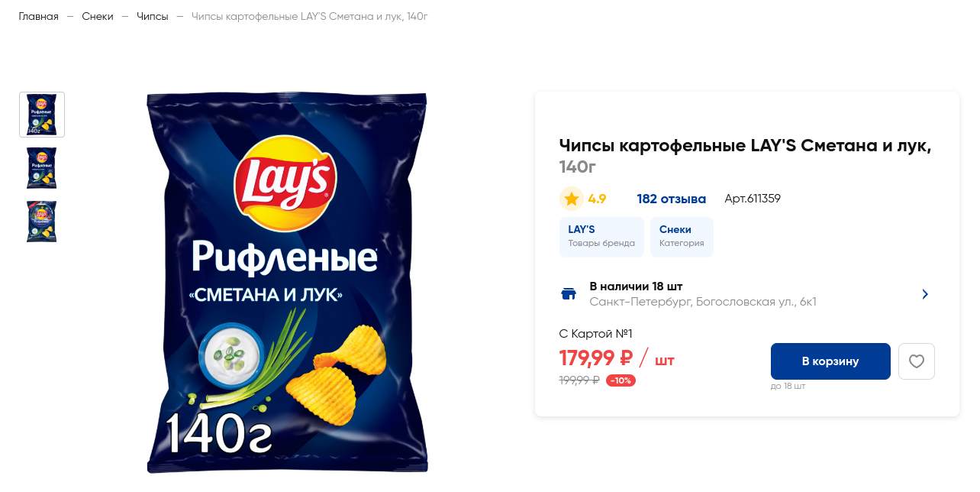
Task: Open the Снеки category chip
Action: click(682, 237)
